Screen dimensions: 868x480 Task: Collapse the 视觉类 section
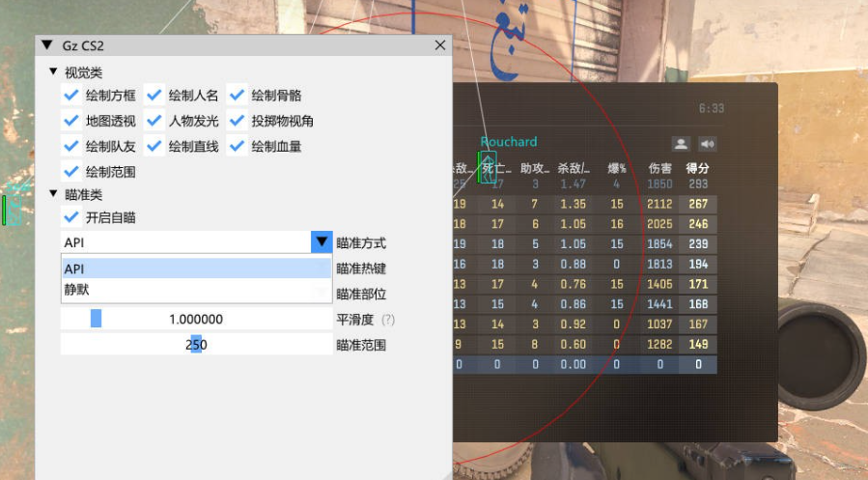[53, 71]
